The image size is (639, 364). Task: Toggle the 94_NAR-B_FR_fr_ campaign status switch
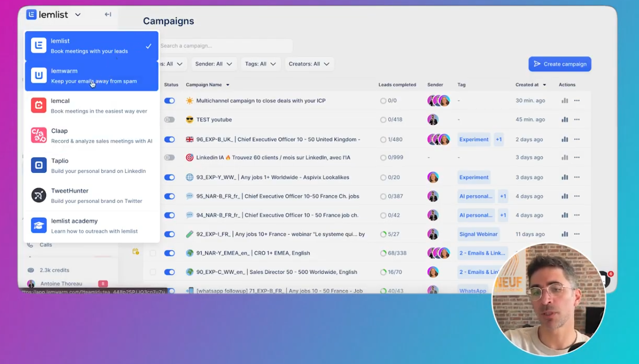coord(170,215)
